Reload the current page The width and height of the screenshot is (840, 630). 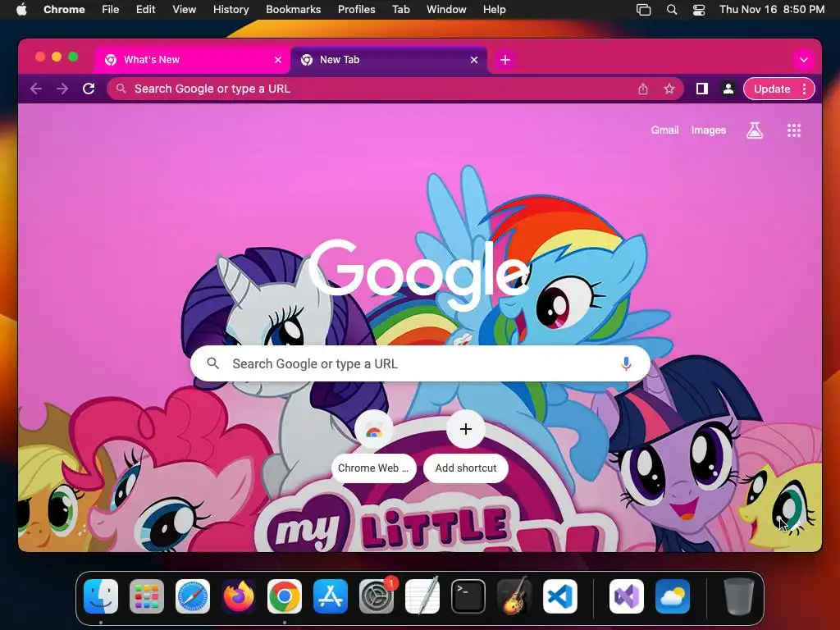[x=89, y=89]
